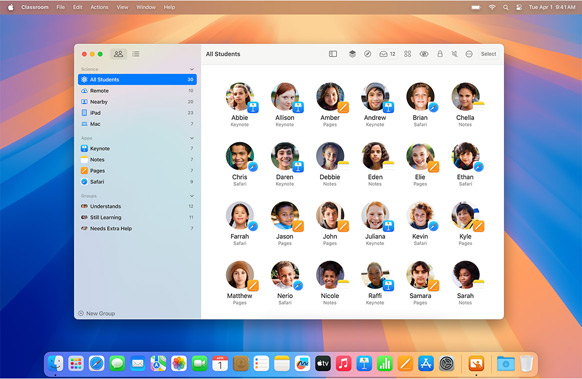
Task: Mute student devices with speaker icon
Action: [454, 54]
